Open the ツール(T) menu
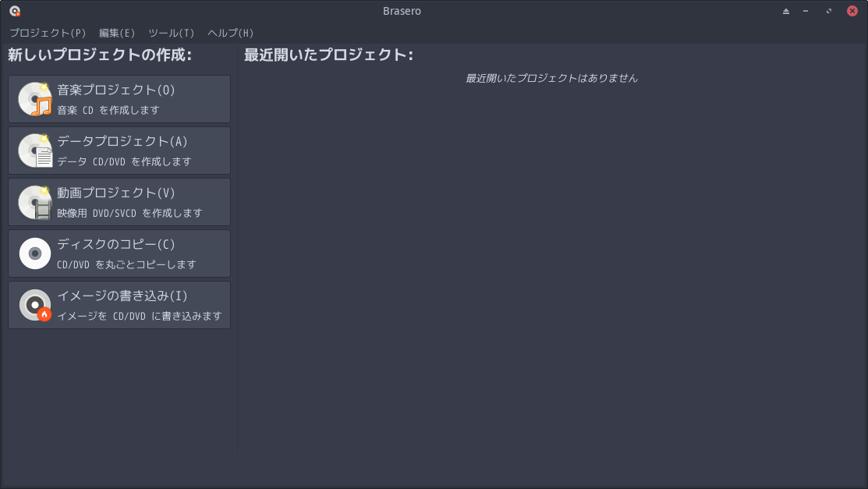 coord(171,33)
